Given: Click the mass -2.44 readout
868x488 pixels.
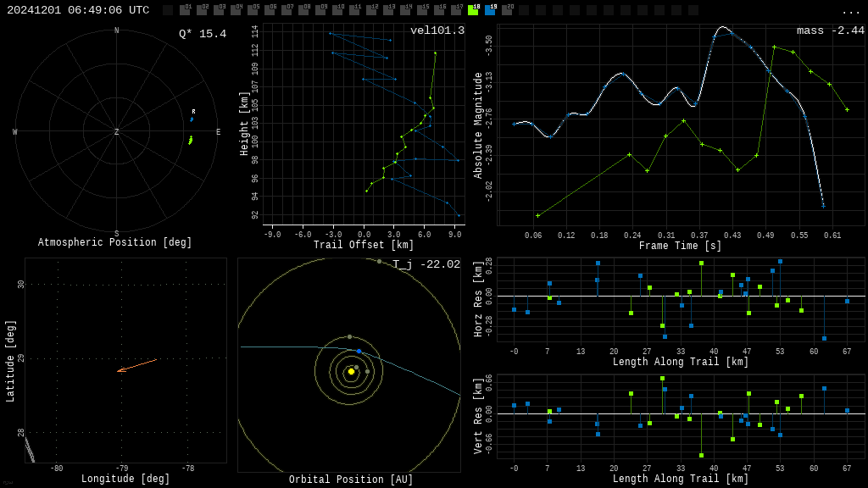Looking at the screenshot, I should click(831, 30).
